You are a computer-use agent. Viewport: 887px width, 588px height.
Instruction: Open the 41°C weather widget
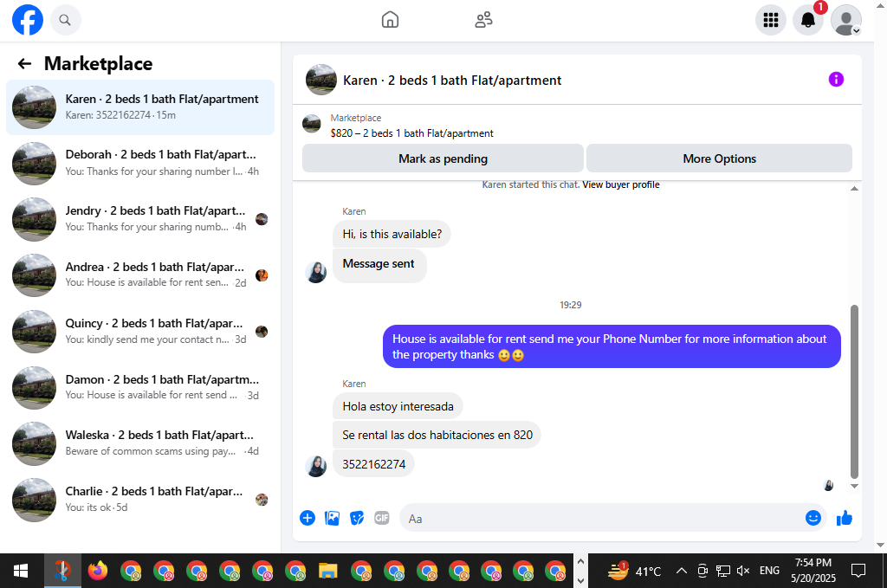point(634,571)
